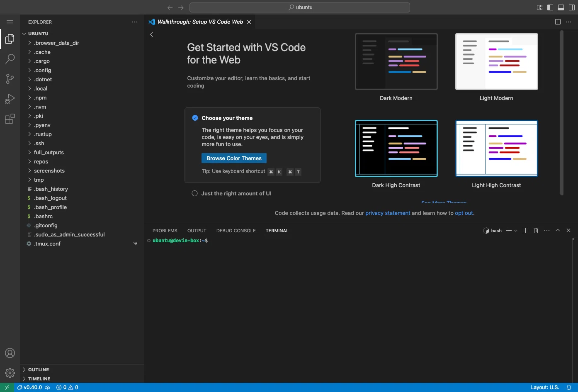
Task: Expand the .config folder
Action: click(x=82, y=70)
